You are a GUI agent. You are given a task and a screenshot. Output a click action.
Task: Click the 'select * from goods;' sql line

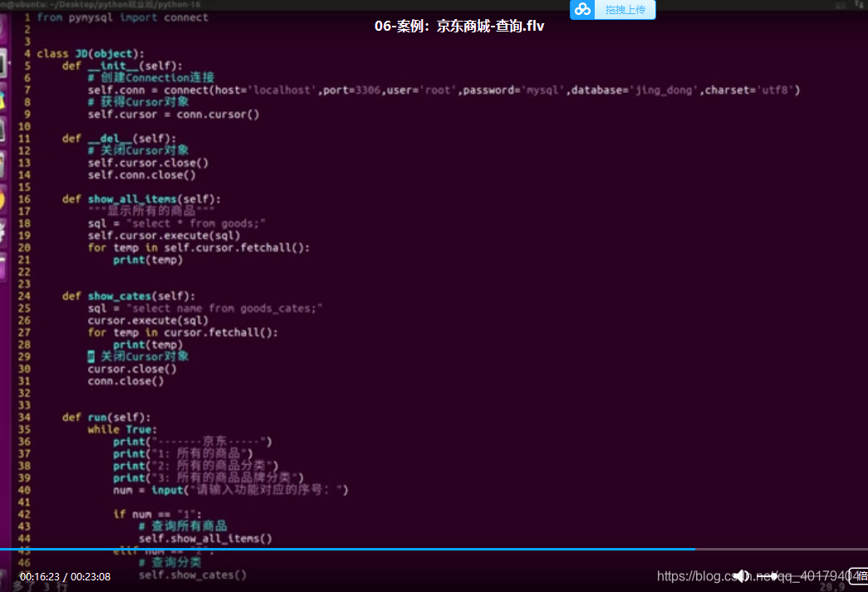(177, 223)
